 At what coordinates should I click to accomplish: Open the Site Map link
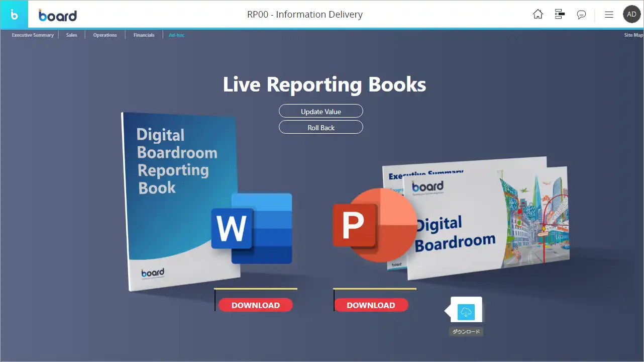pos(633,35)
